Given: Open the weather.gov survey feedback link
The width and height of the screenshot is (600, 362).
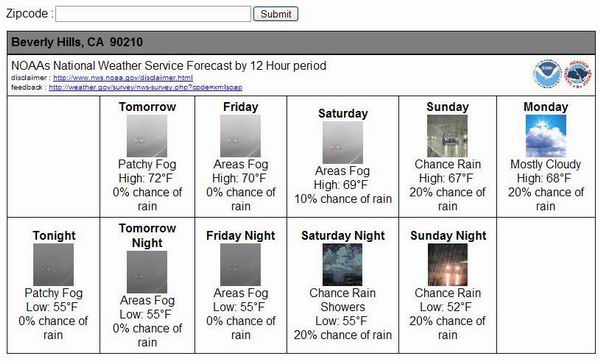Looking at the screenshot, I should pos(145,87).
